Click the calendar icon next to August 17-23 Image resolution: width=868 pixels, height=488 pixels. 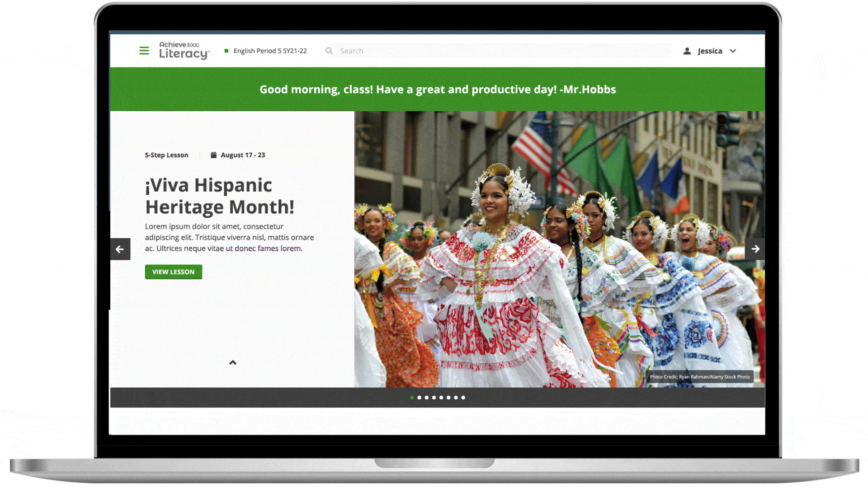coord(213,155)
